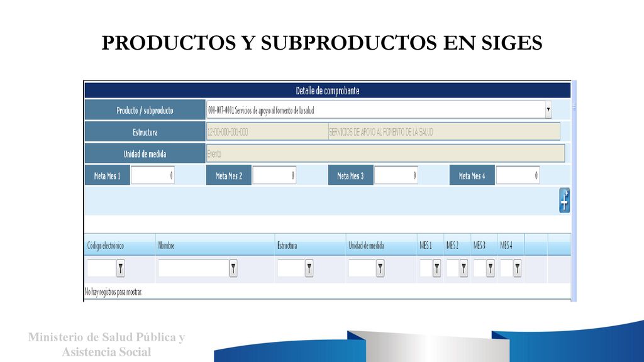The width and height of the screenshot is (644, 362).
Task: Focus the Meta Mes 4 input
Action: [518, 175]
